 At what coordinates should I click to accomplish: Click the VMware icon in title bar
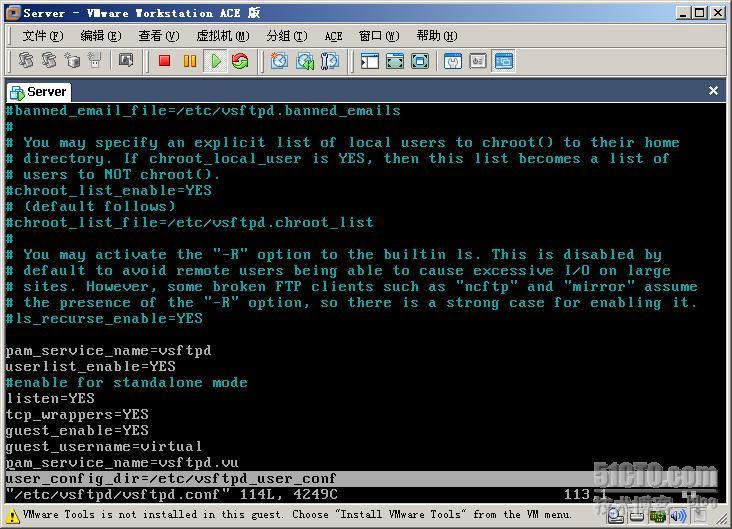(13, 13)
